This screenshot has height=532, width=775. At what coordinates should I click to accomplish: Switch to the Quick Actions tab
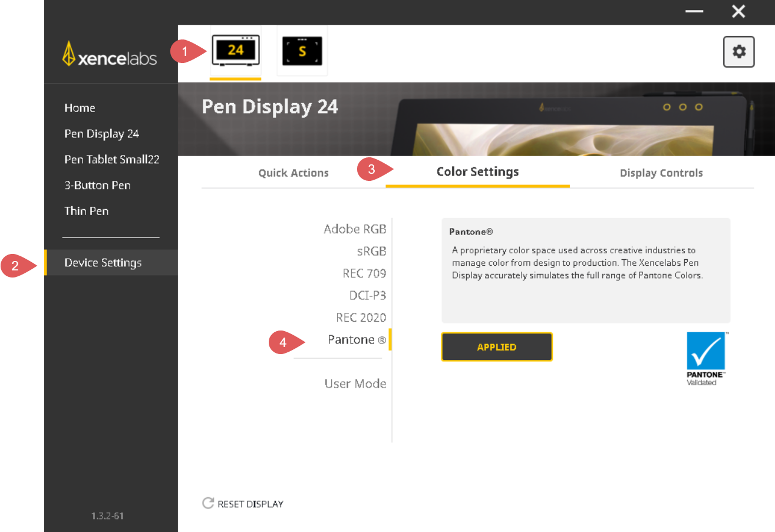click(x=293, y=173)
